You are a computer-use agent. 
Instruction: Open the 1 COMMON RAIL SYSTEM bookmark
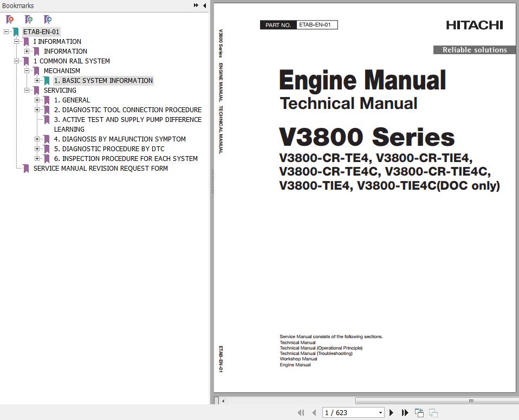pyautogui.click(x=72, y=61)
